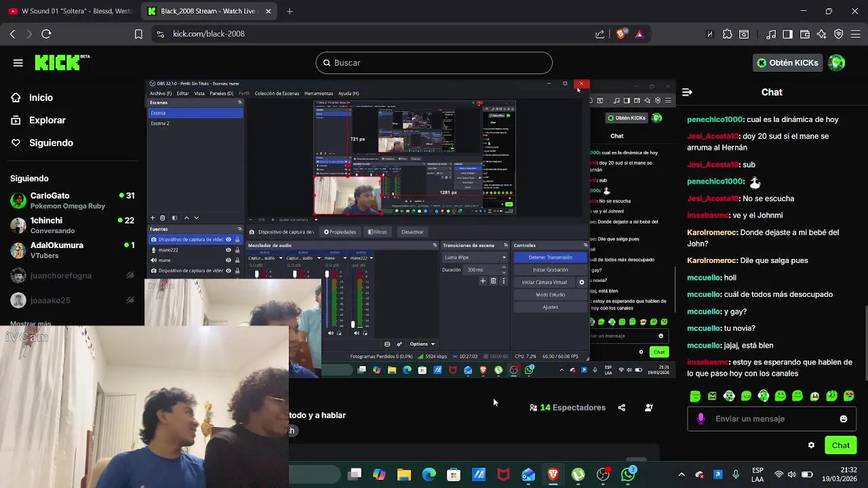Open Brave playlist music note icon

(x=771, y=34)
